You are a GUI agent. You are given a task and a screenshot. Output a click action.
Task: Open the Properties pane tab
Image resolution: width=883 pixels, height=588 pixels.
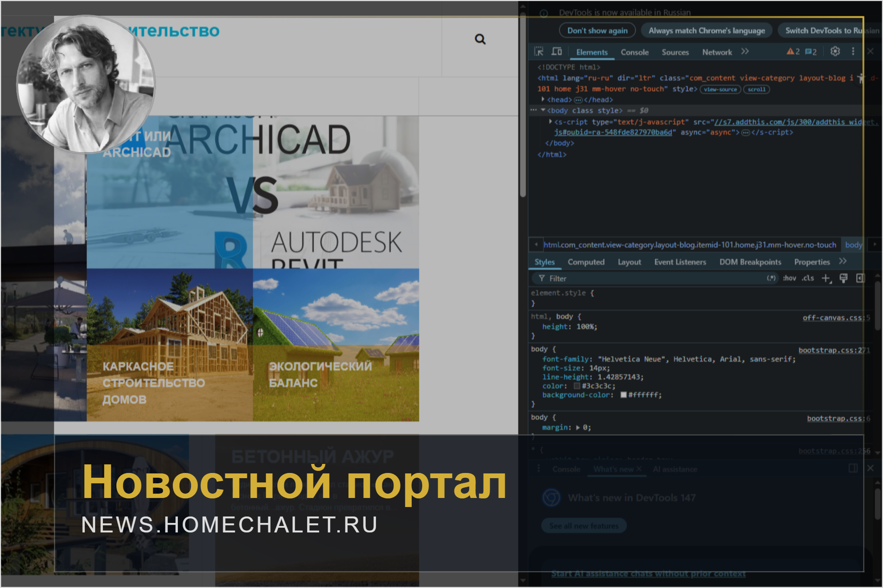tap(812, 262)
